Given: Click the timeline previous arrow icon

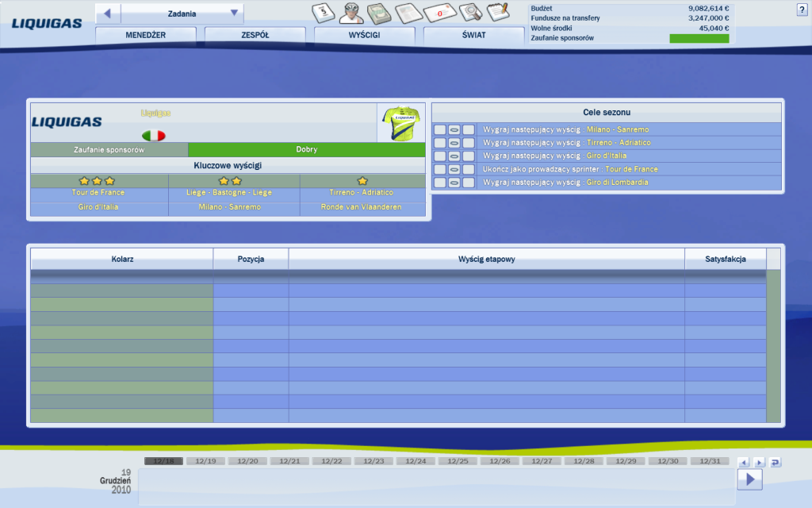Looking at the screenshot, I should (744, 463).
